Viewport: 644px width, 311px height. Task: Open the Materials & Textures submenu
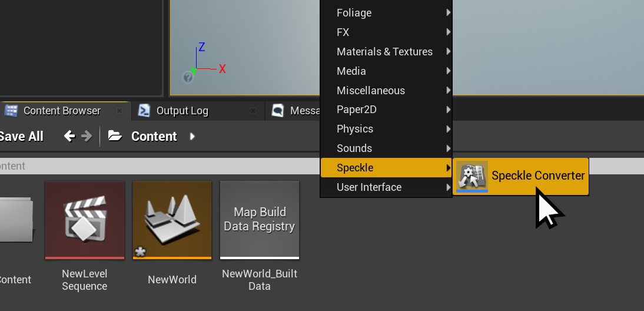point(386,51)
